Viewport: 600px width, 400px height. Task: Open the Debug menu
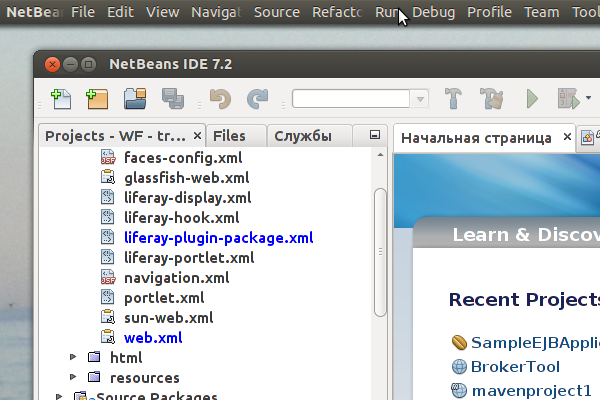(x=434, y=12)
